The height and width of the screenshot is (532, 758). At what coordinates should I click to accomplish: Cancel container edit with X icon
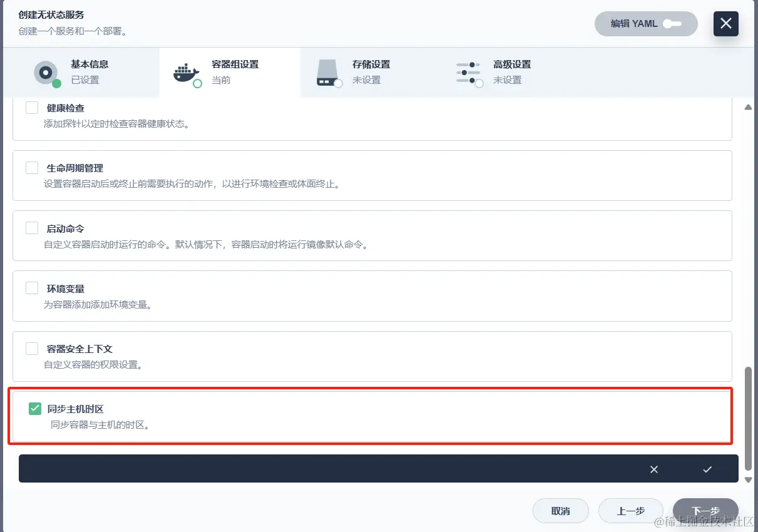pos(654,469)
